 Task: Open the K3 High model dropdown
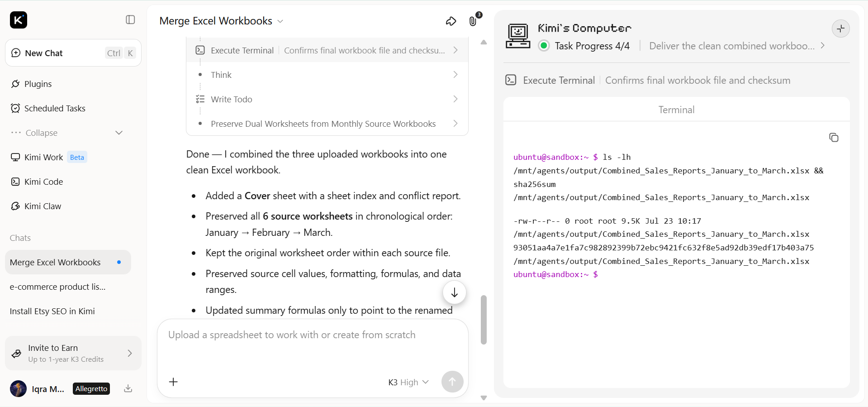point(408,382)
